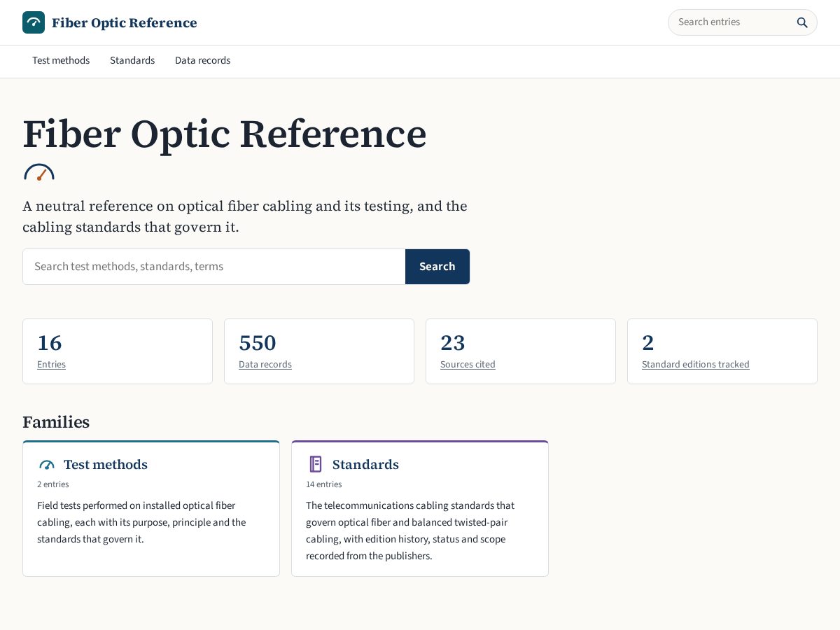Click the gauge icon under the main title
The image size is (840, 630).
tap(39, 172)
